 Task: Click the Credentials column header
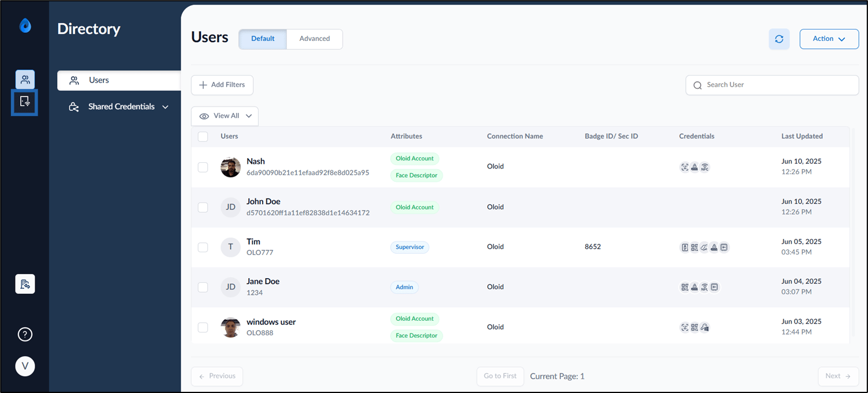tap(697, 137)
